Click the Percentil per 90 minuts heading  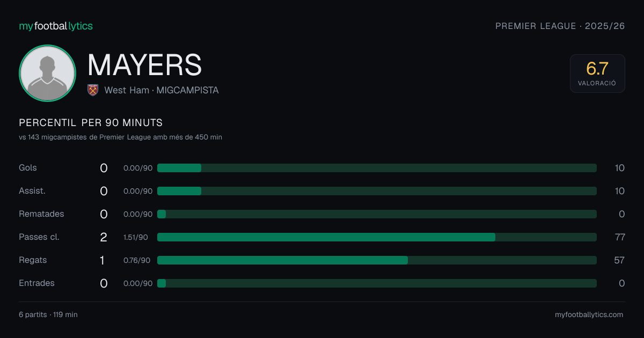91,123
